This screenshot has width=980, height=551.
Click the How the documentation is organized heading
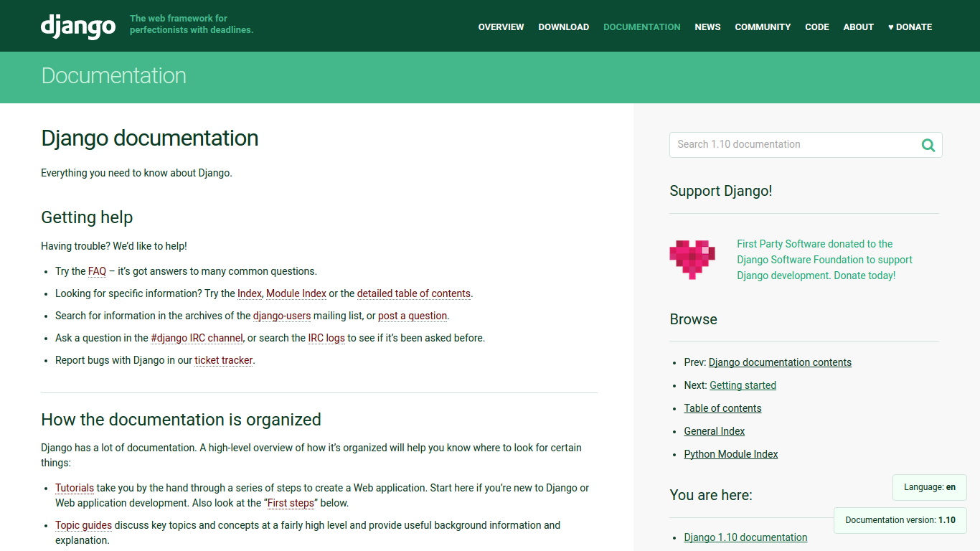click(181, 420)
